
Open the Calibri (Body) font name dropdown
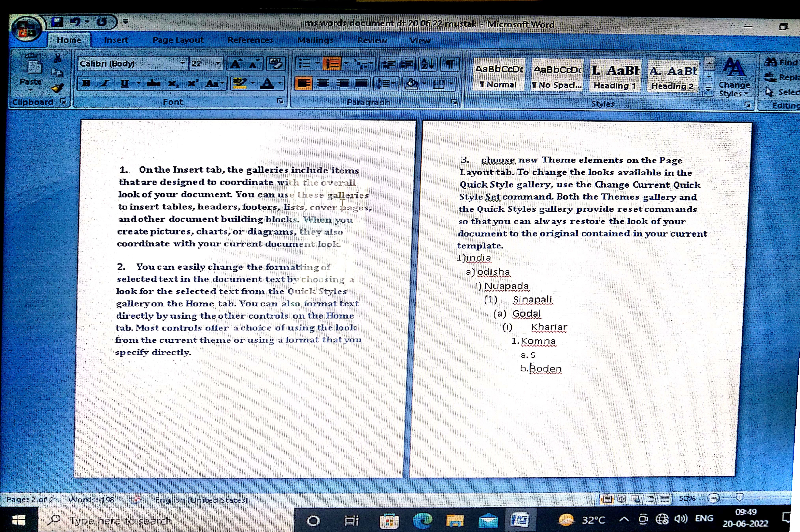[183, 63]
